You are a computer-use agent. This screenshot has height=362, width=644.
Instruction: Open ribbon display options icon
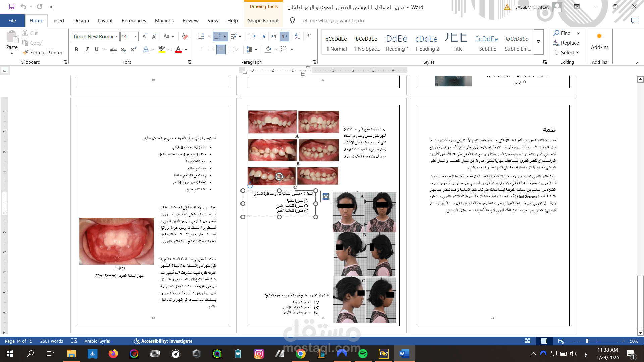coord(577,7)
